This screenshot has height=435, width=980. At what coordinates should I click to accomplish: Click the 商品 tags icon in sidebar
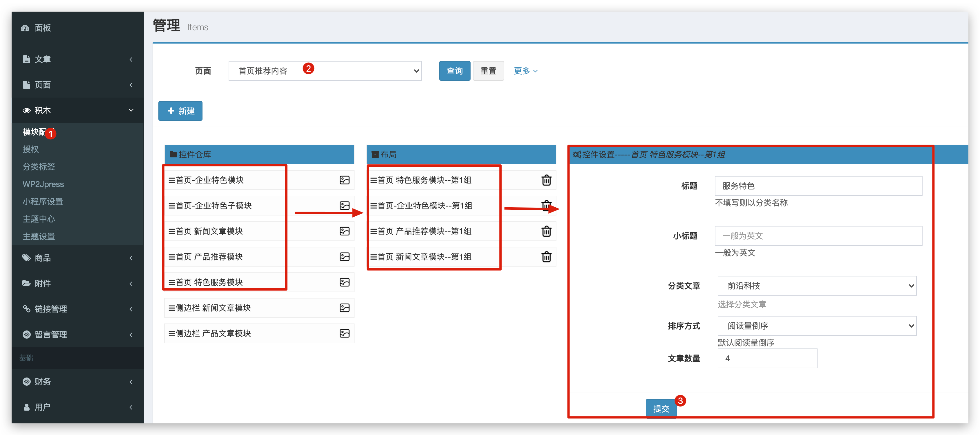pos(26,258)
